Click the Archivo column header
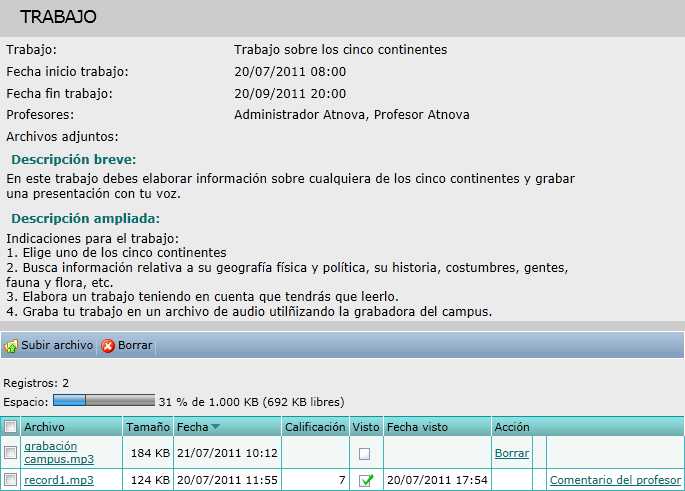This screenshot has height=491, width=685. [44, 427]
